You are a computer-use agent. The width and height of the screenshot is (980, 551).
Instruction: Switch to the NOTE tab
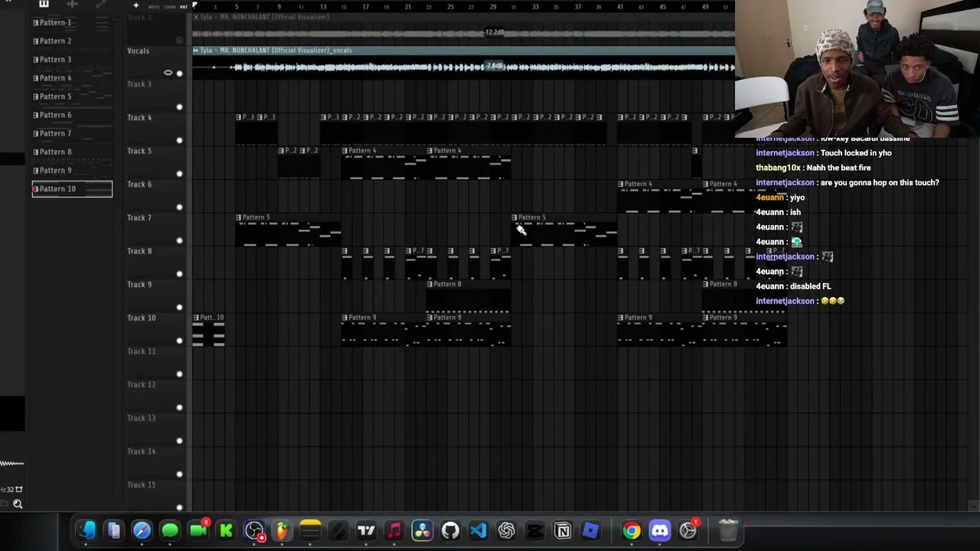coord(154,7)
